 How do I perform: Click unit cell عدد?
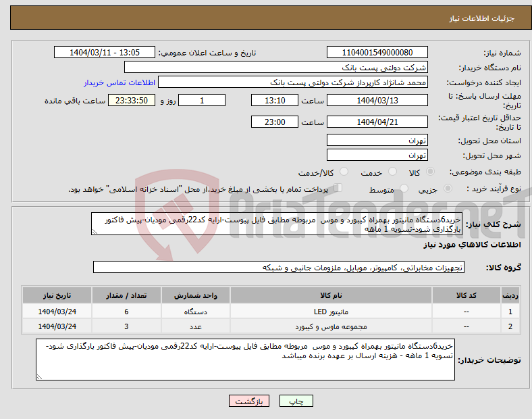(196, 326)
